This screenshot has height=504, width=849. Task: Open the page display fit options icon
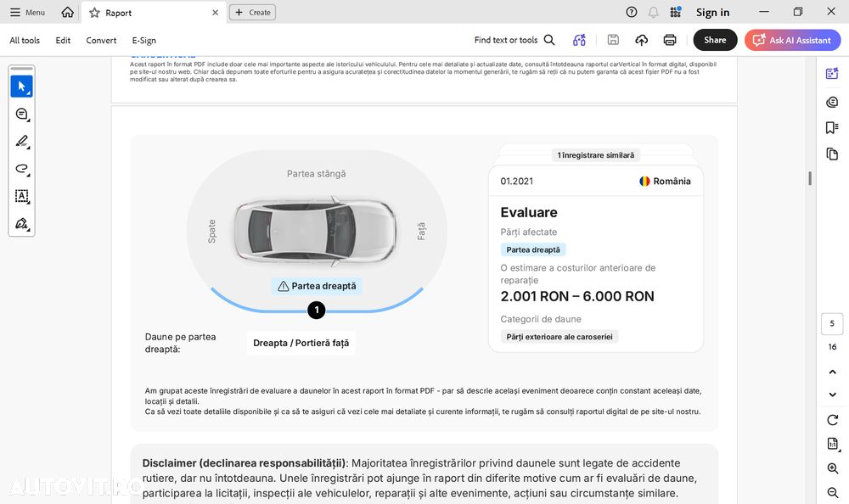click(x=833, y=444)
